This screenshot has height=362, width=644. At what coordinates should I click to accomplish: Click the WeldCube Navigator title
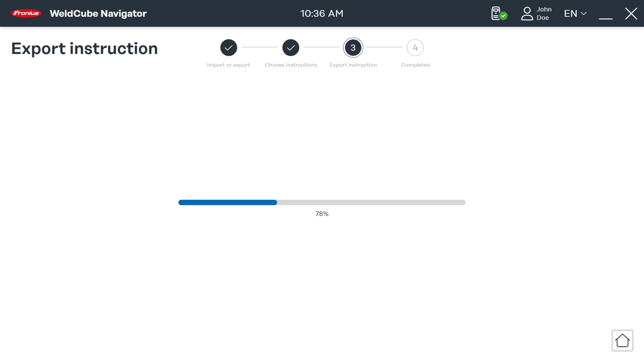[x=98, y=13]
